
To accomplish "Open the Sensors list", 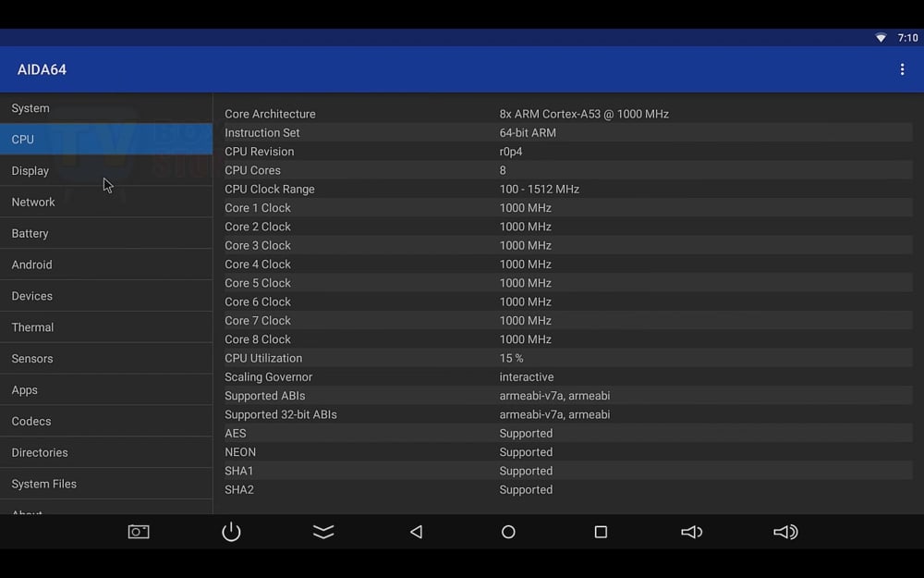I will tap(106, 359).
